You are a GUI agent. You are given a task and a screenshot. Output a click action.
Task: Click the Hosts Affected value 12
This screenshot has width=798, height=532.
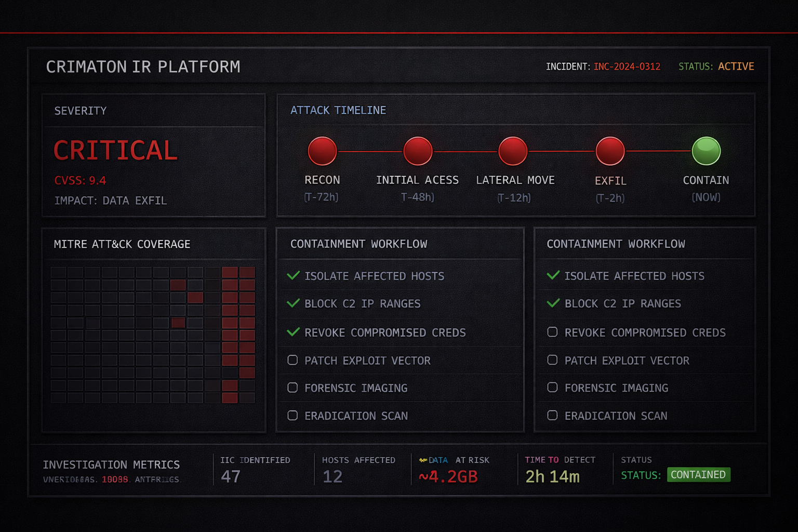(332, 476)
